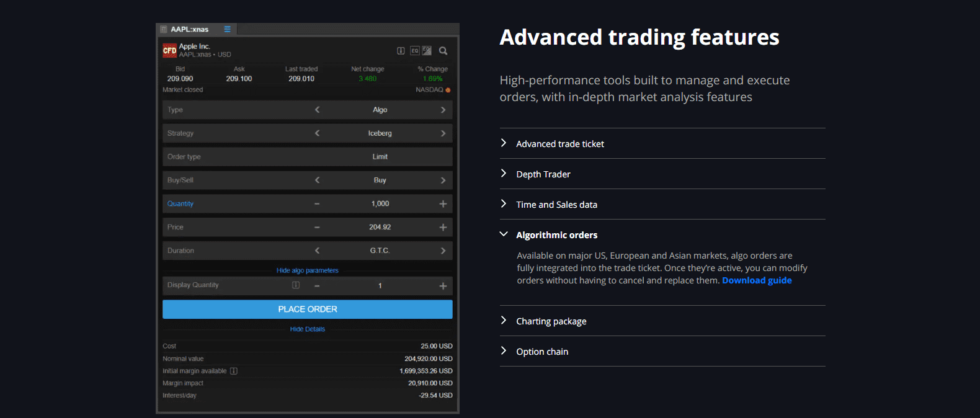The image size is (980, 418).
Task: Click the trade ticket icon beside AAPL:xnas tab
Action: pos(164,29)
